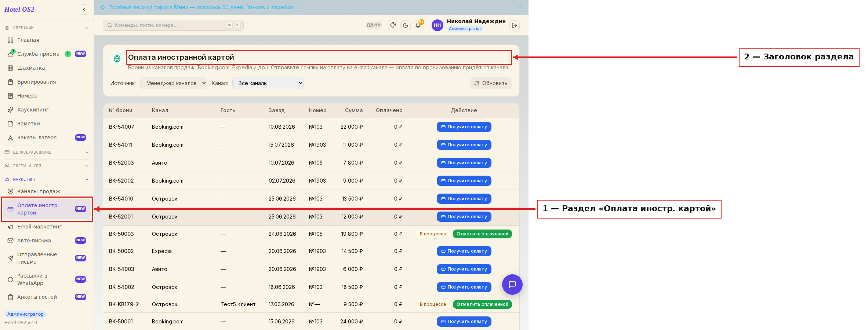Click the НН user avatar
This screenshot has width=868, height=330.
437,25
